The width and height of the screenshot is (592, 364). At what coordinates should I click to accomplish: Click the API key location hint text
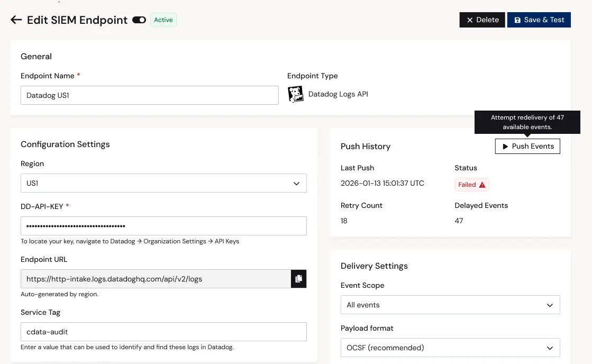(130, 241)
